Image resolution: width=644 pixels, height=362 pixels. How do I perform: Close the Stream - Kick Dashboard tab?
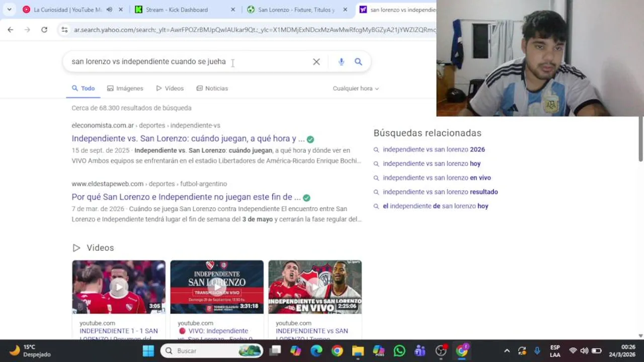tap(232, 10)
